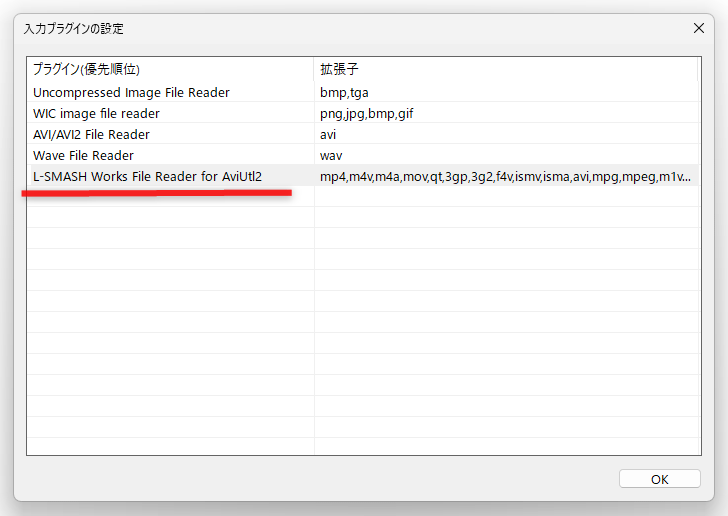Choose the AVI/AVI2 File Reader entry
Image resolution: width=728 pixels, height=516 pixels.
pos(91,135)
